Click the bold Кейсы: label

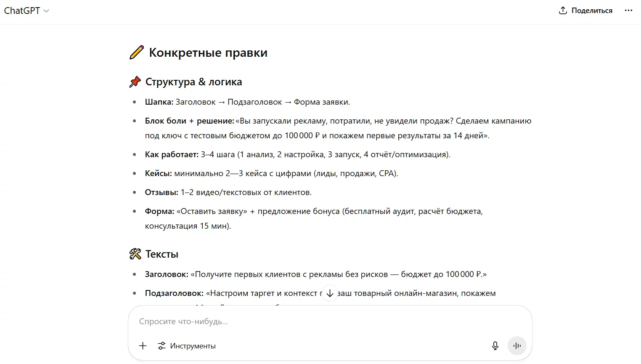(x=159, y=174)
